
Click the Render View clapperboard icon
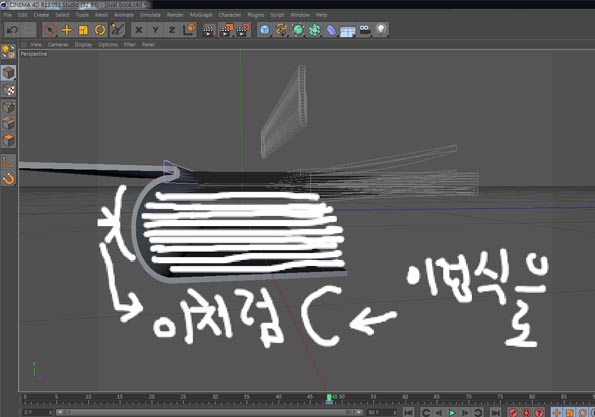pyautogui.click(x=208, y=30)
